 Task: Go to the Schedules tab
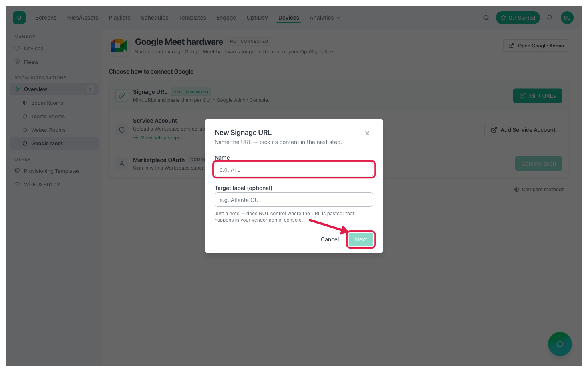click(x=155, y=18)
